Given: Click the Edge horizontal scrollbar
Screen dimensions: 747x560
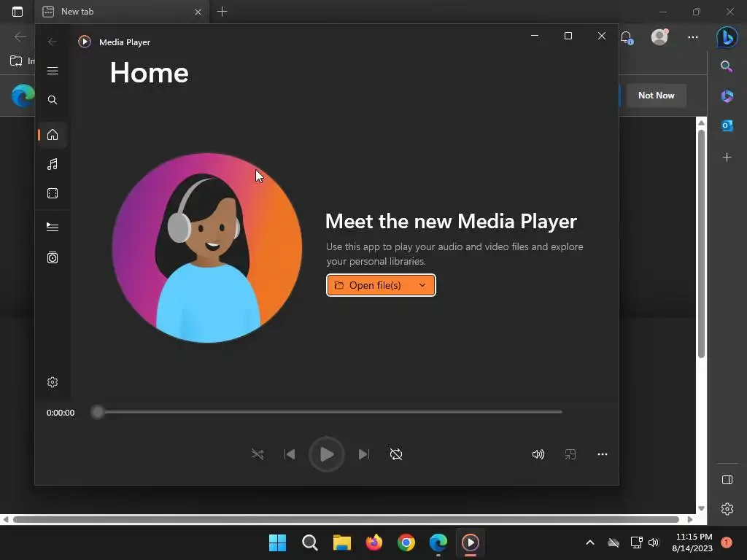Looking at the screenshot, I should 346,519.
